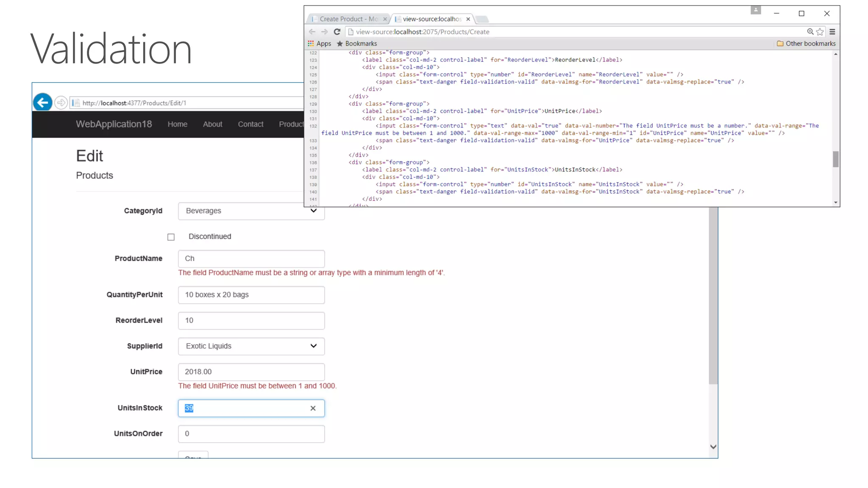Viewport: 868px width, 488px height.
Task: Click the blue back arrow in Edit browser
Action: click(42, 103)
